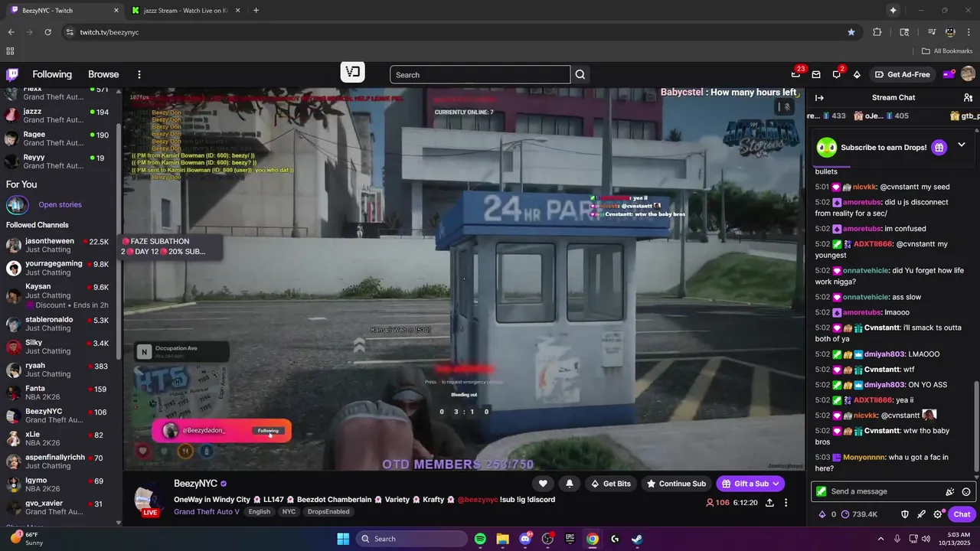Click the DropsEnabled tag

click(x=328, y=512)
